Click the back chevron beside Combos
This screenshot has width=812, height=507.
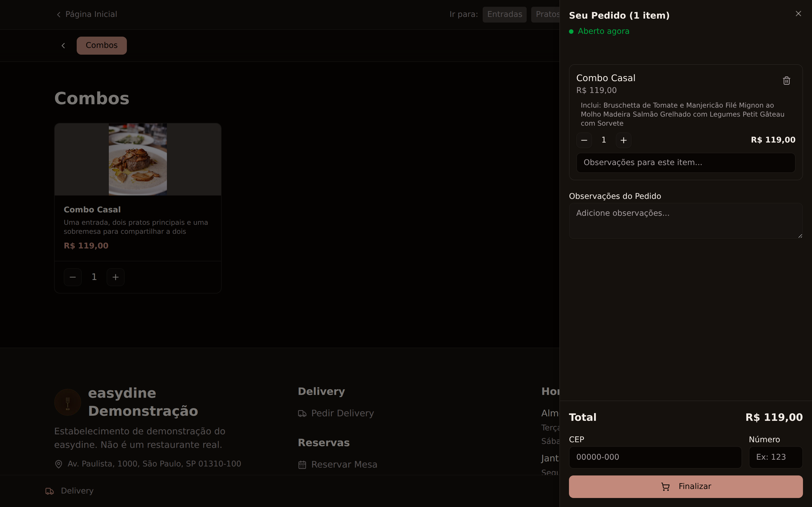[x=63, y=46]
